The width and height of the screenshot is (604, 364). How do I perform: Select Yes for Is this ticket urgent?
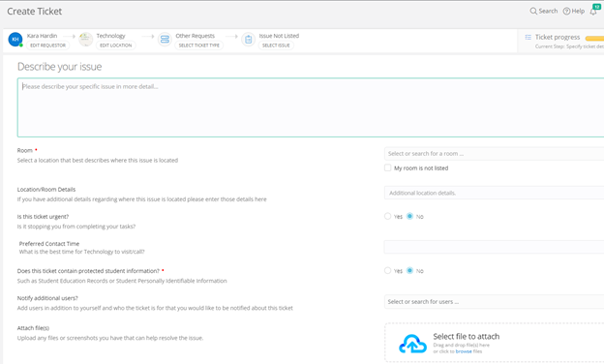[387, 216]
